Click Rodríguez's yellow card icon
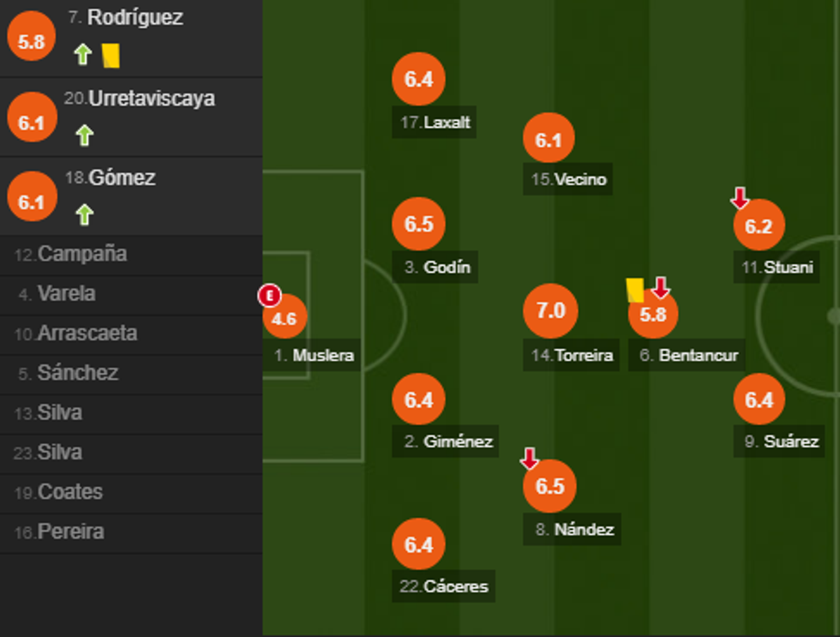Image resolution: width=840 pixels, height=637 pixels. point(111,56)
